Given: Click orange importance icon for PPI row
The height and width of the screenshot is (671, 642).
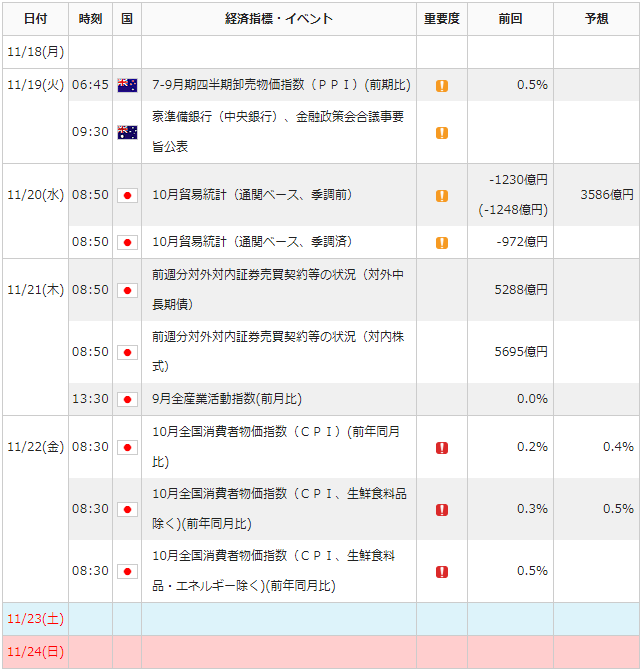Looking at the screenshot, I should tap(442, 86).
